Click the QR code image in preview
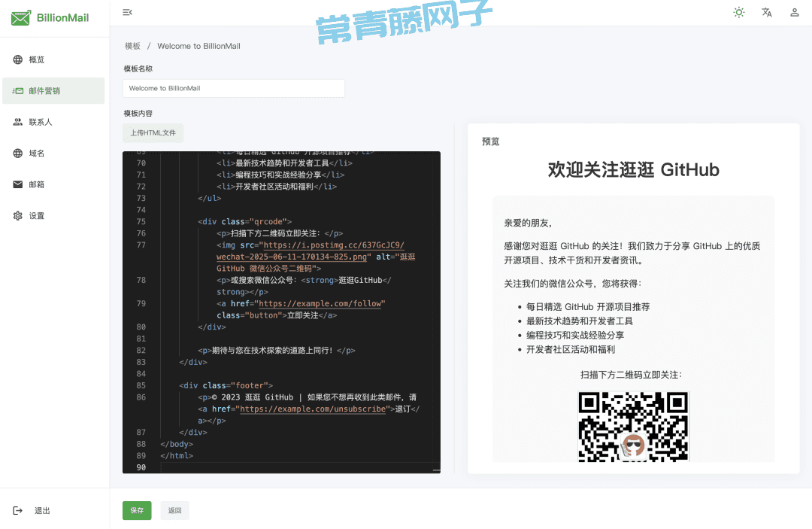Viewport: 812px width, 529px height. [x=633, y=426]
